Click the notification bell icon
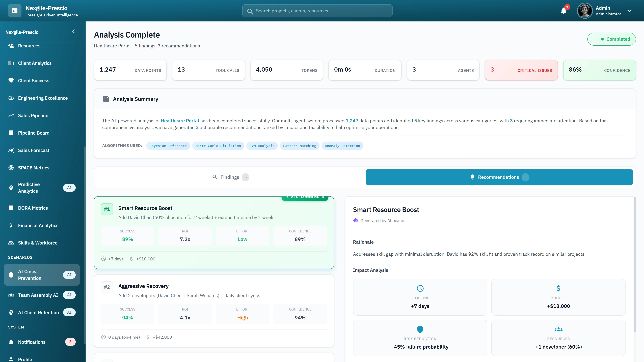 (563, 11)
